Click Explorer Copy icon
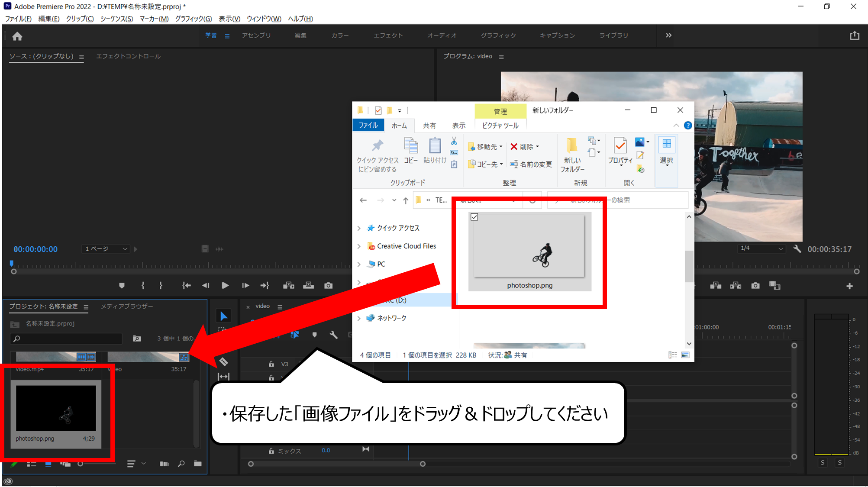This screenshot has height=487, width=868. tap(411, 151)
